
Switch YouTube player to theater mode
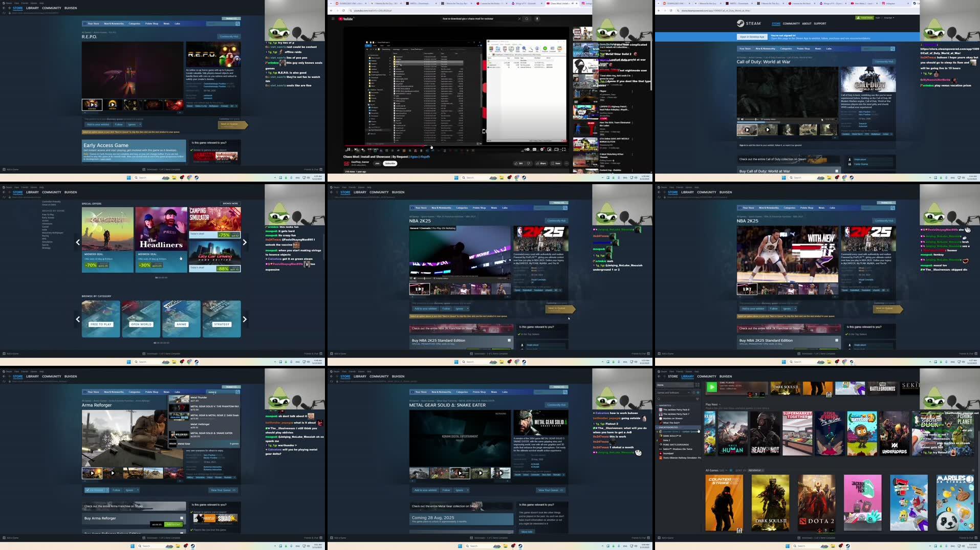(556, 149)
